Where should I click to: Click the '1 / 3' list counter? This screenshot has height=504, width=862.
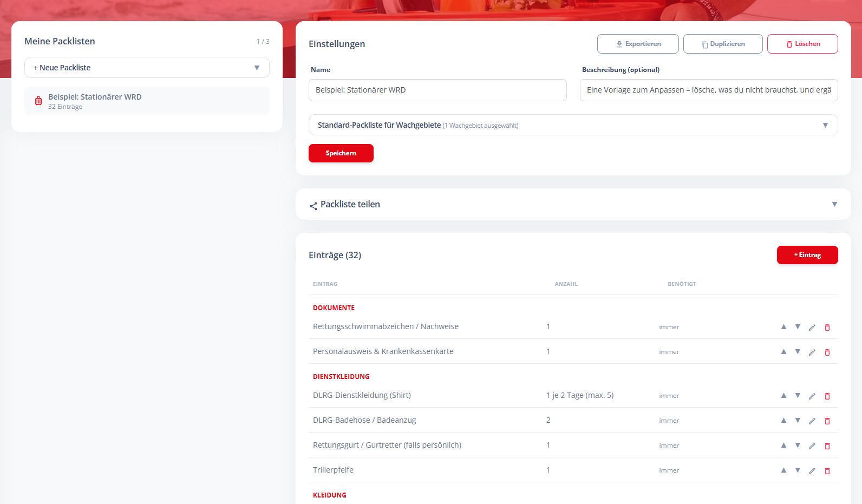click(263, 42)
